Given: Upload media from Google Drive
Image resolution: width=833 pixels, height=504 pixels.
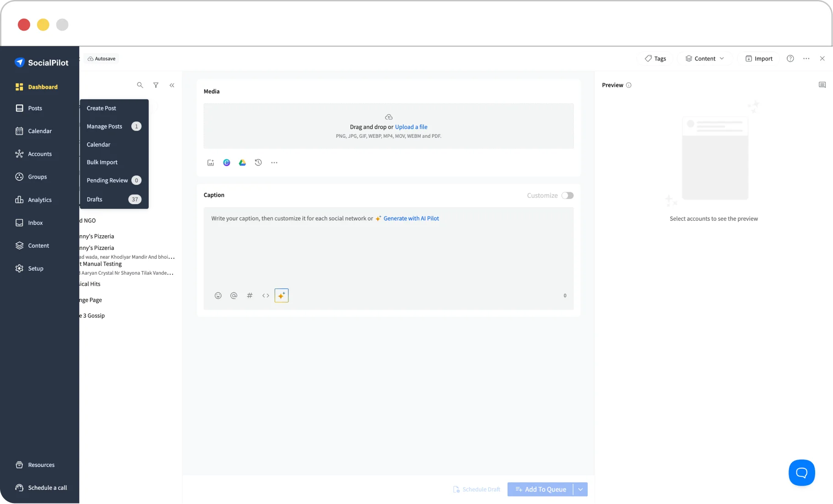Looking at the screenshot, I should click(x=243, y=163).
